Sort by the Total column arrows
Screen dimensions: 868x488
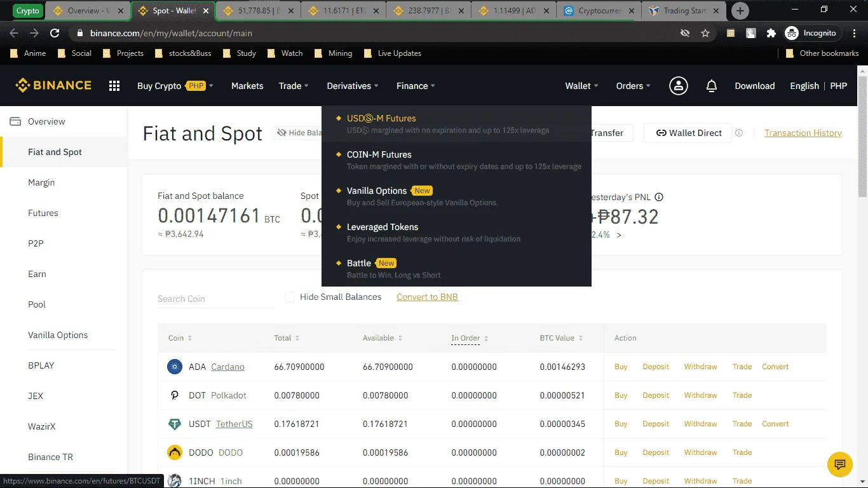pyautogui.click(x=297, y=338)
